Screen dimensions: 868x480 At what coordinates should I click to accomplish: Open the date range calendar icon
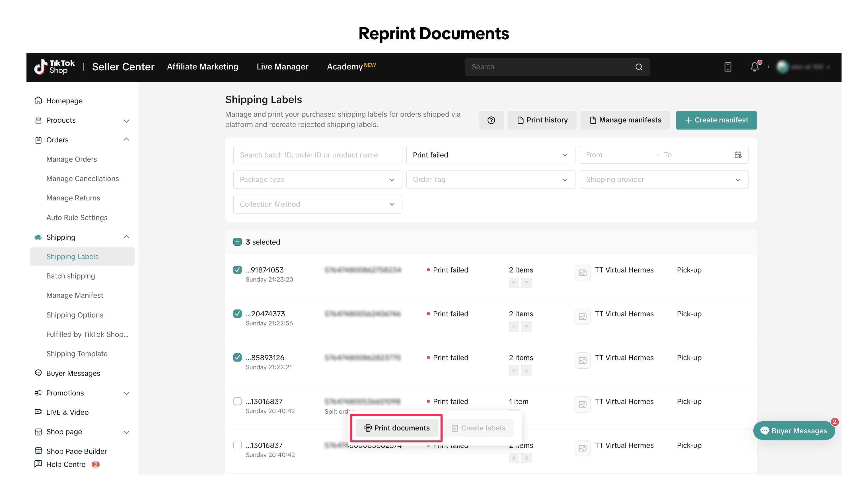point(738,155)
